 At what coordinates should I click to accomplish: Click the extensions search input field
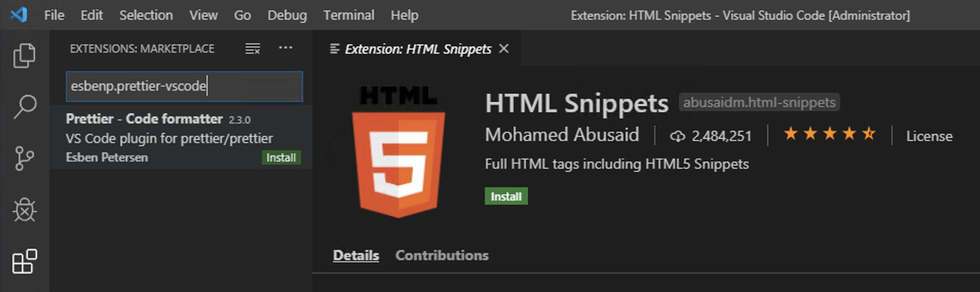click(184, 86)
